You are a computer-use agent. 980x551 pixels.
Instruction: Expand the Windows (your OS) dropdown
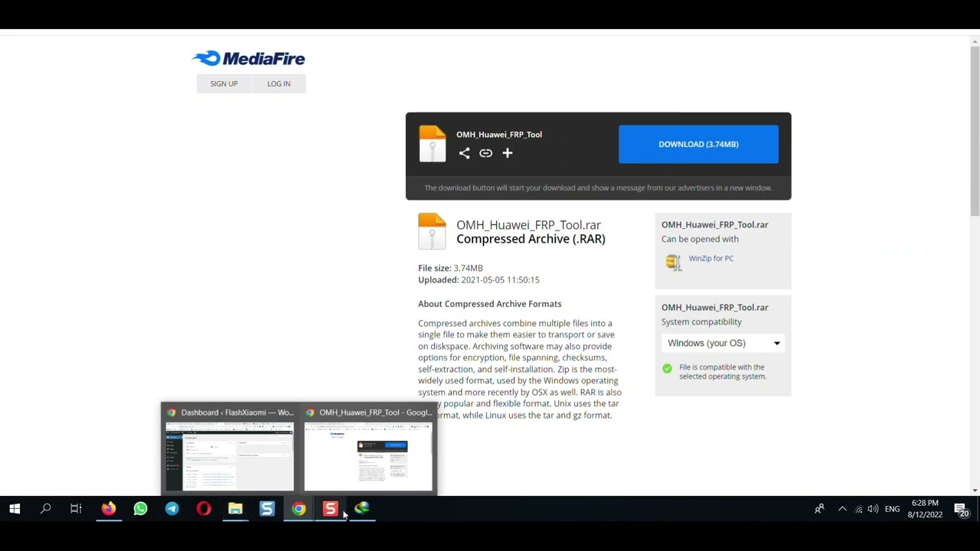pos(723,343)
